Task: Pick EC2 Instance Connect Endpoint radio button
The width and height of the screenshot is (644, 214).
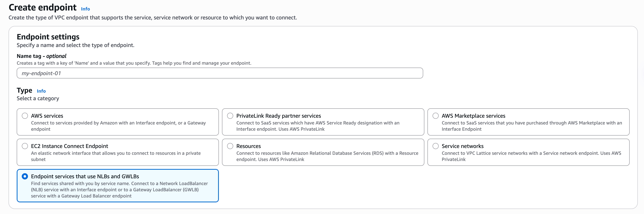Action: point(25,146)
